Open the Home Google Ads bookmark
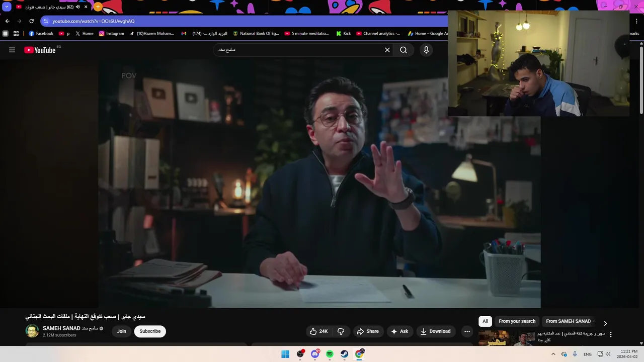Viewport: 644px width, 362px height. click(x=427, y=34)
